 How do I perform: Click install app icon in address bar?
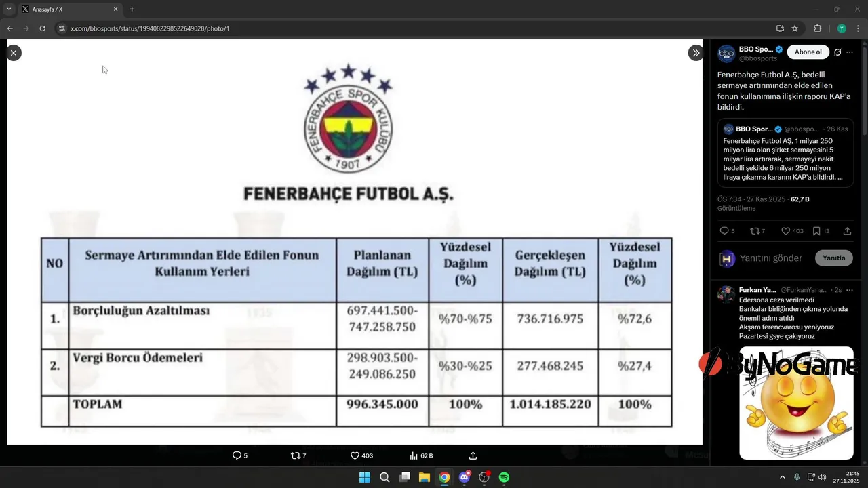point(780,28)
